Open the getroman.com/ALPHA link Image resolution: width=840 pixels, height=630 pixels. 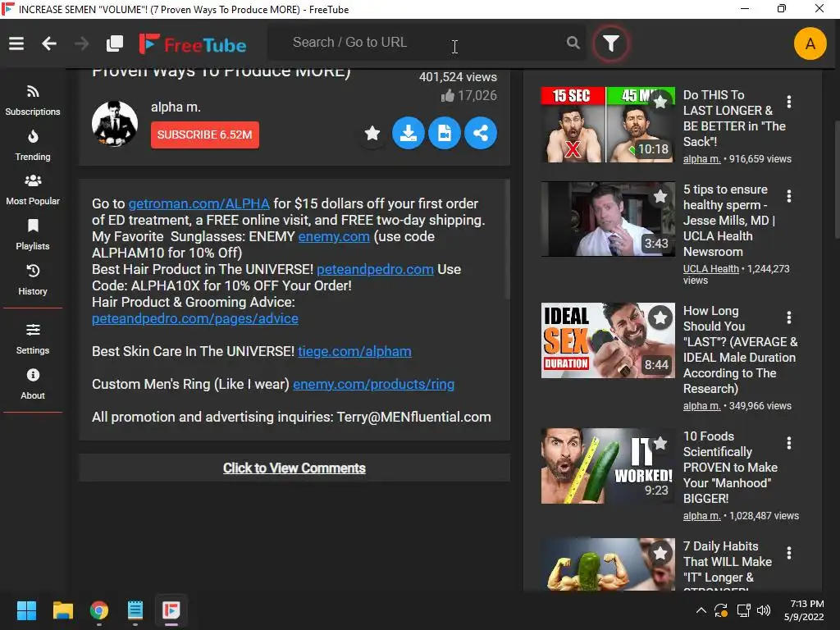pos(199,203)
